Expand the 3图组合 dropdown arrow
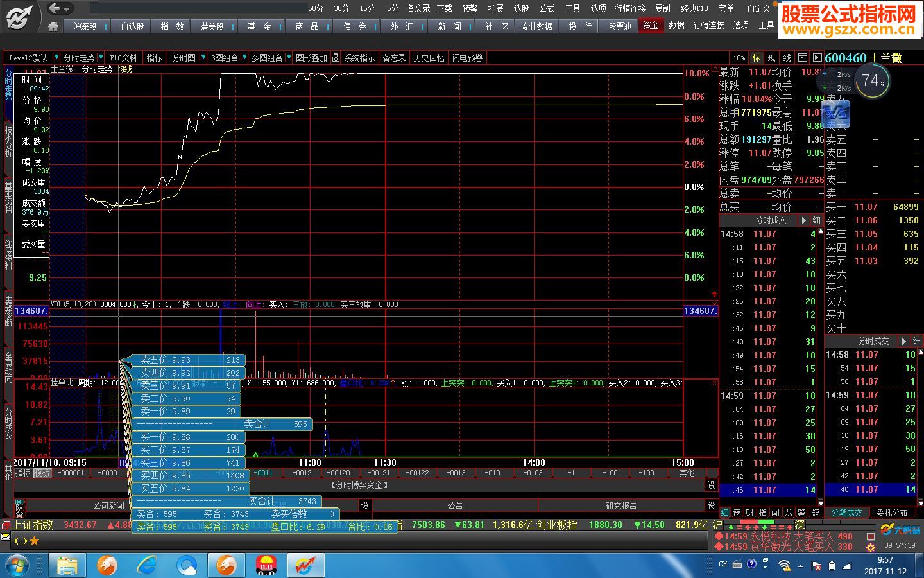The width and height of the screenshot is (924, 578). [244, 58]
